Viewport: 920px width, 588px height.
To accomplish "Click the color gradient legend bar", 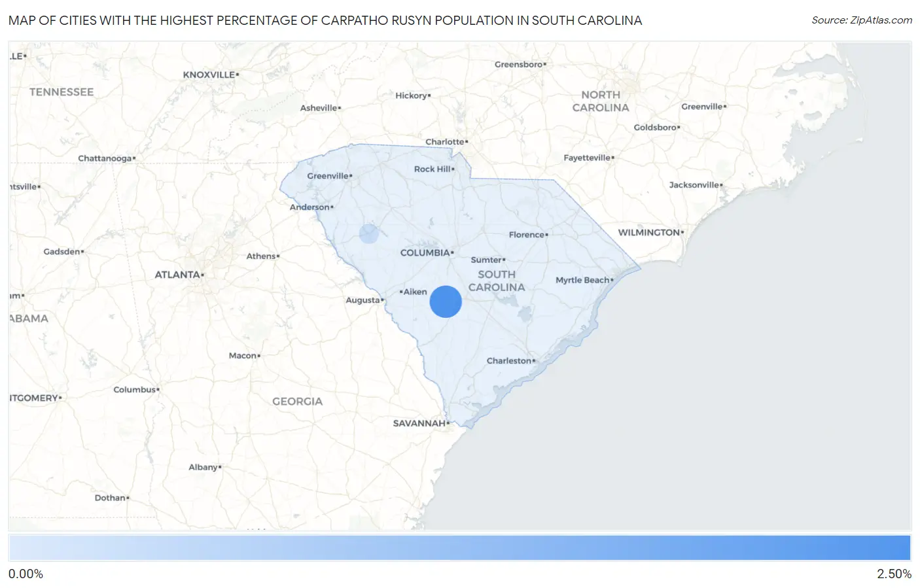I will (459, 548).
